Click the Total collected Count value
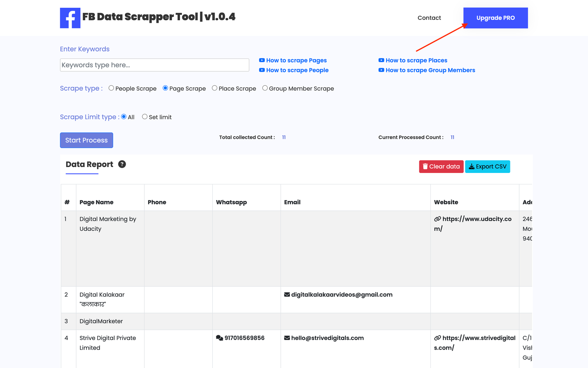The image size is (588, 368). point(284,137)
